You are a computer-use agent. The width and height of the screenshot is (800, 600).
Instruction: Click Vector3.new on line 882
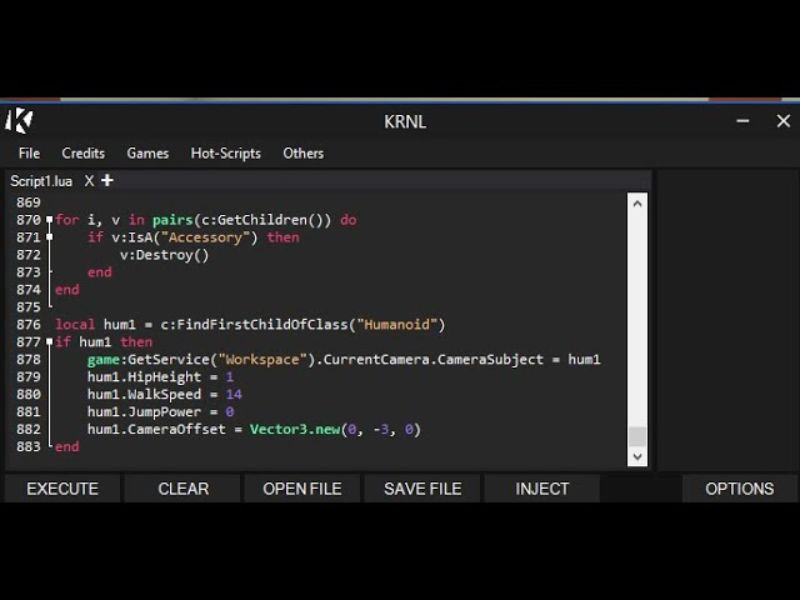[x=294, y=429]
